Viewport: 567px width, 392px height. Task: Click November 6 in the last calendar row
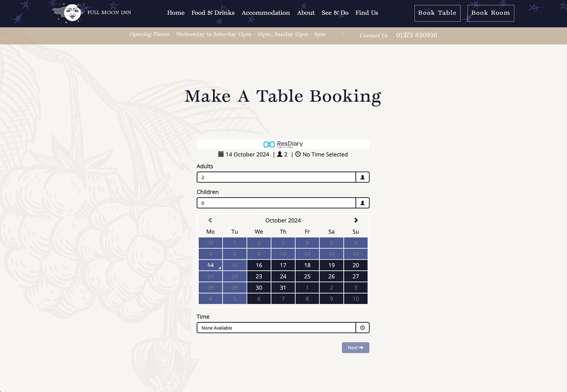[259, 299]
